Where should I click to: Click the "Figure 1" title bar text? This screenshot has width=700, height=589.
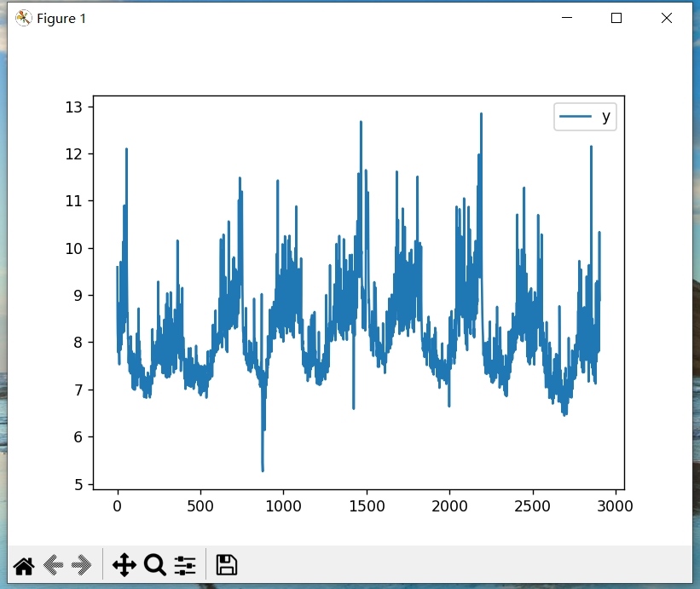pos(61,19)
